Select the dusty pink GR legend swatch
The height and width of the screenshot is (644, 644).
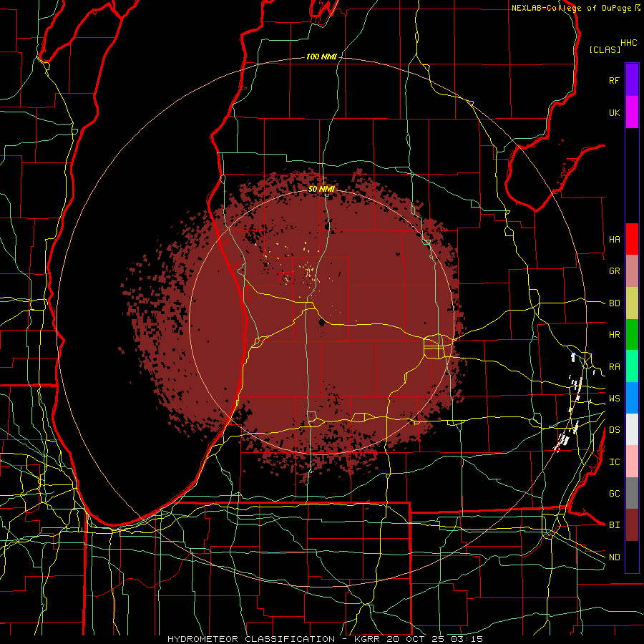tap(632, 270)
